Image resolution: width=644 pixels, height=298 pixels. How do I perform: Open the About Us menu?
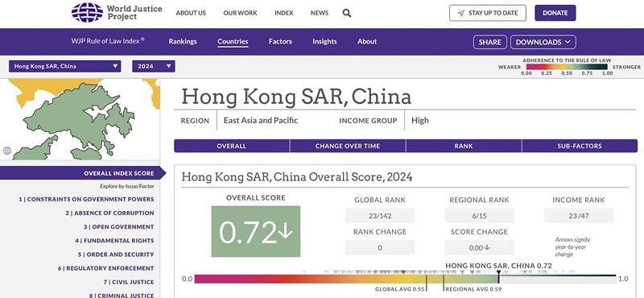[191, 13]
